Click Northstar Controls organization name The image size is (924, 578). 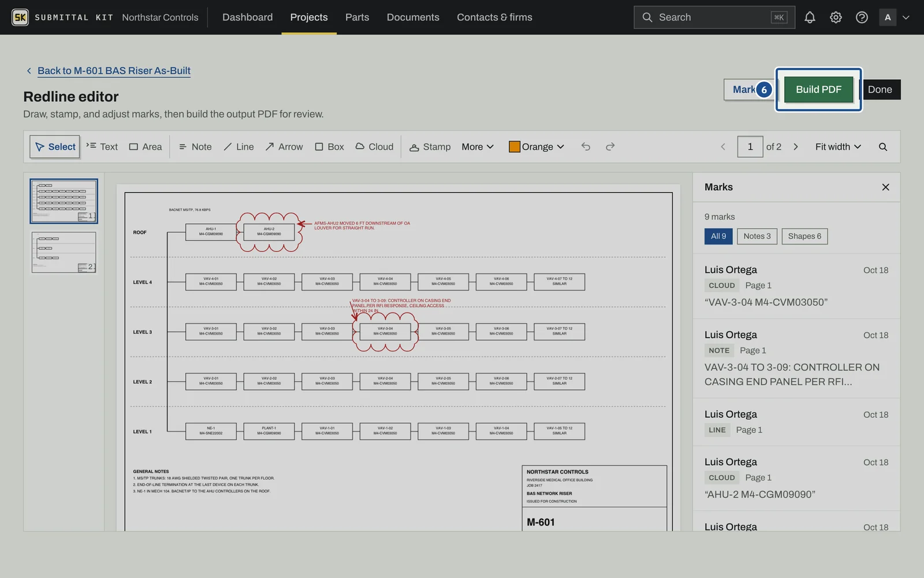coord(160,17)
